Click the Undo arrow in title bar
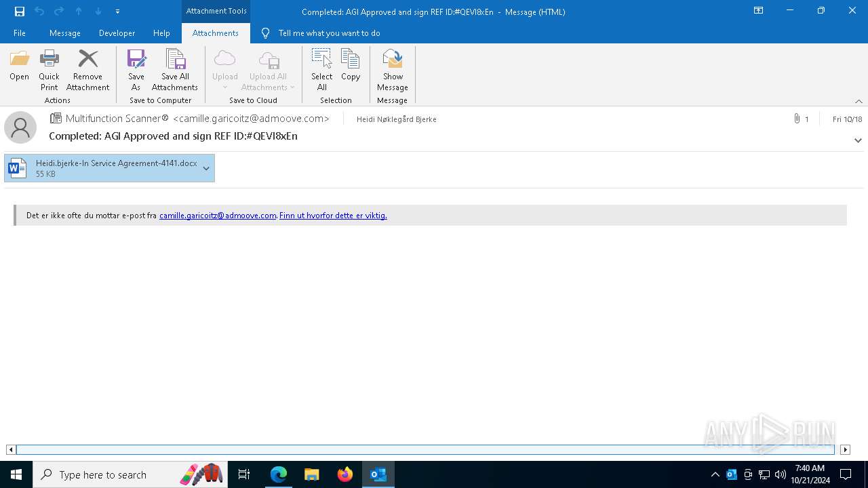 pyautogui.click(x=39, y=12)
